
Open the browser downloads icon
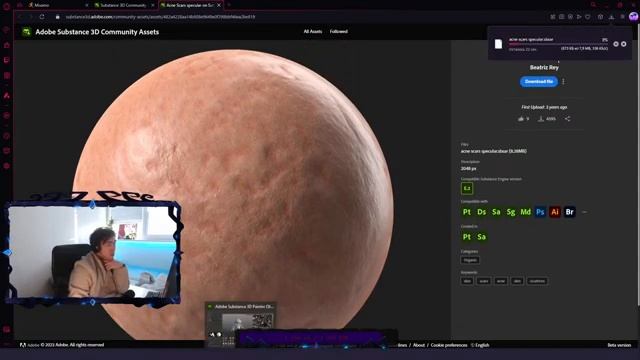pyautogui.click(x=611, y=17)
